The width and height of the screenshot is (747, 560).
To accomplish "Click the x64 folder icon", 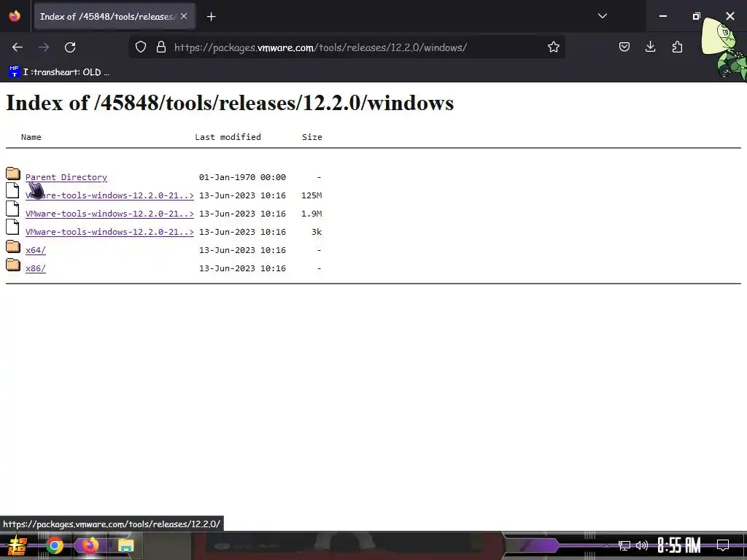I will (13, 246).
